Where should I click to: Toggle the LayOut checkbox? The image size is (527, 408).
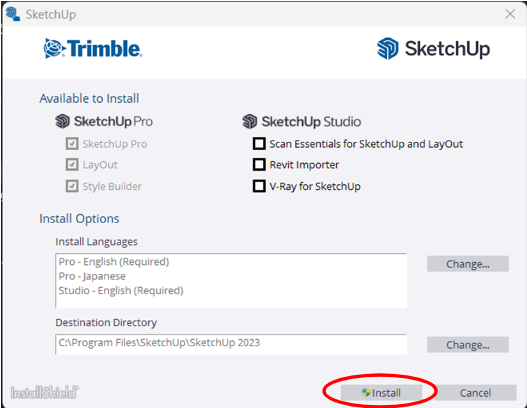pyautogui.click(x=72, y=165)
